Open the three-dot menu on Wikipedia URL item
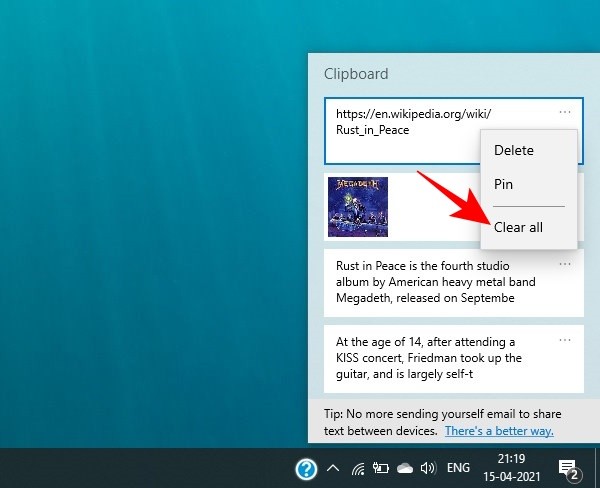This screenshot has width=600, height=488. (565, 112)
